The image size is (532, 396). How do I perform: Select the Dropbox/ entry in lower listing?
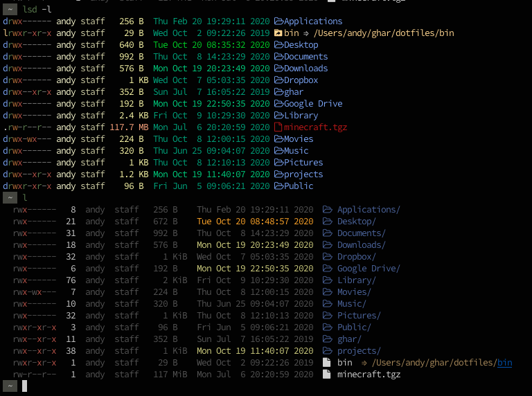click(356, 257)
